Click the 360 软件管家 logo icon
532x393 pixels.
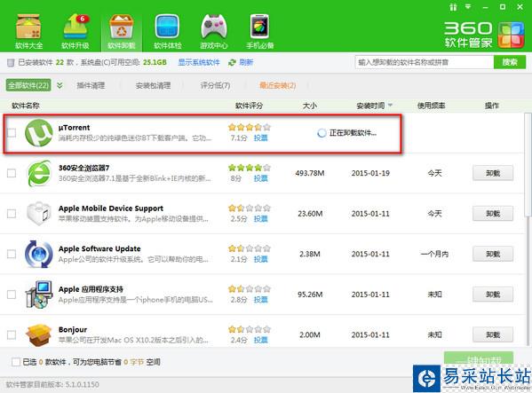pyautogui.click(x=511, y=35)
